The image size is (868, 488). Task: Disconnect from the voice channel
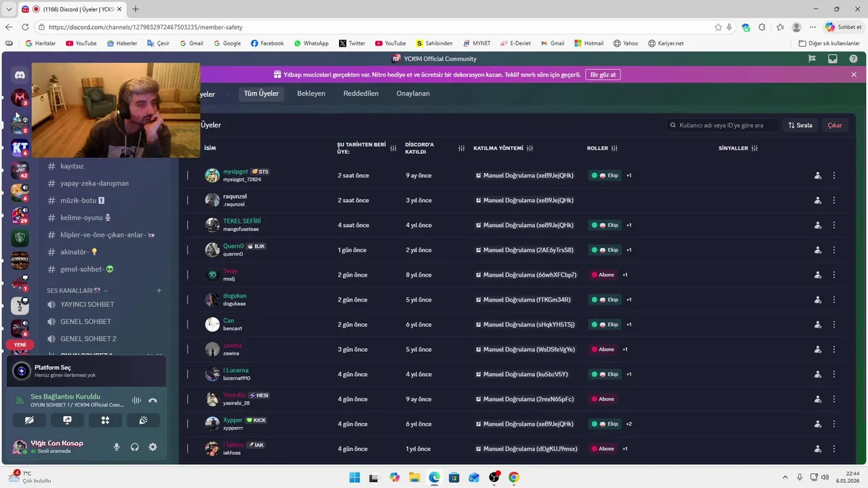[x=153, y=401]
